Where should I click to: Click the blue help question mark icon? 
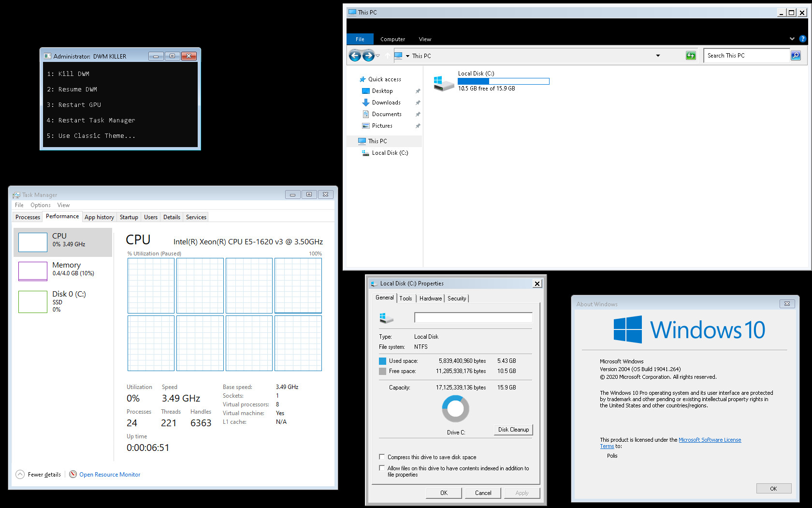[803, 39]
